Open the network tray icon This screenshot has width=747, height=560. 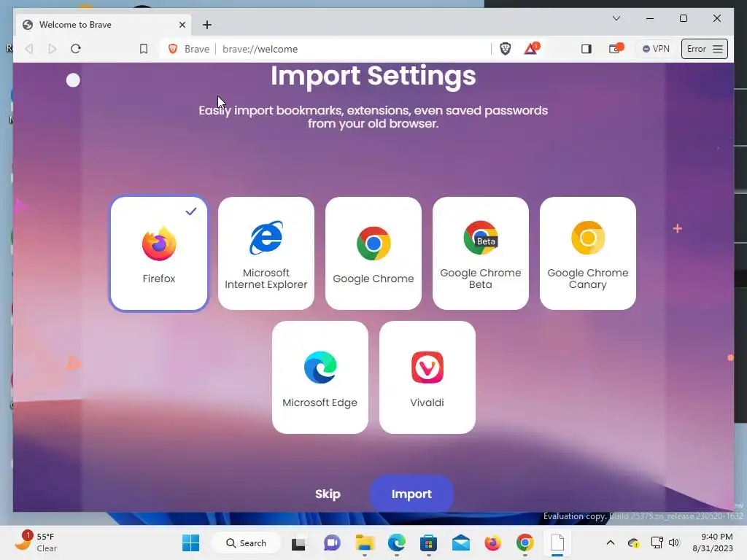(657, 542)
